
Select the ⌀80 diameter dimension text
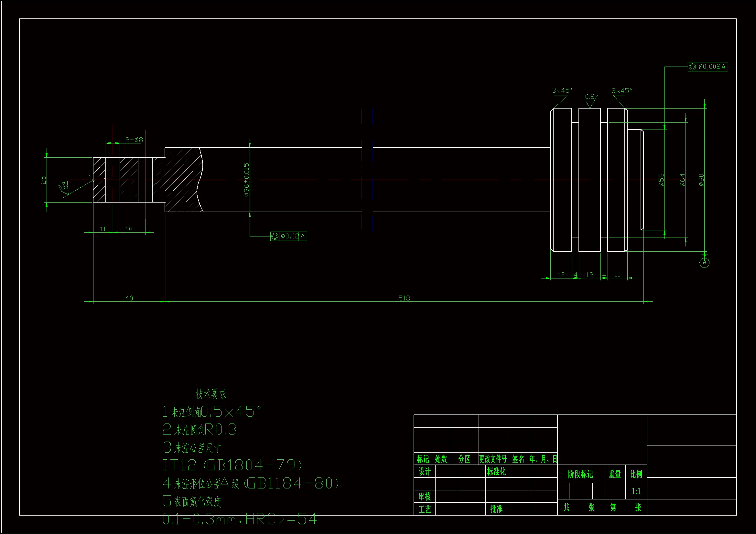701,180
